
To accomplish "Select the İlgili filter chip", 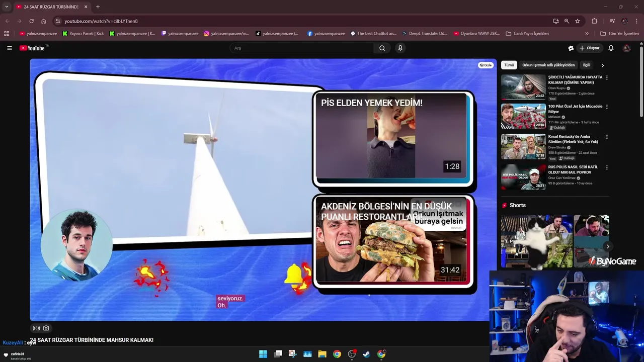I will (587, 65).
